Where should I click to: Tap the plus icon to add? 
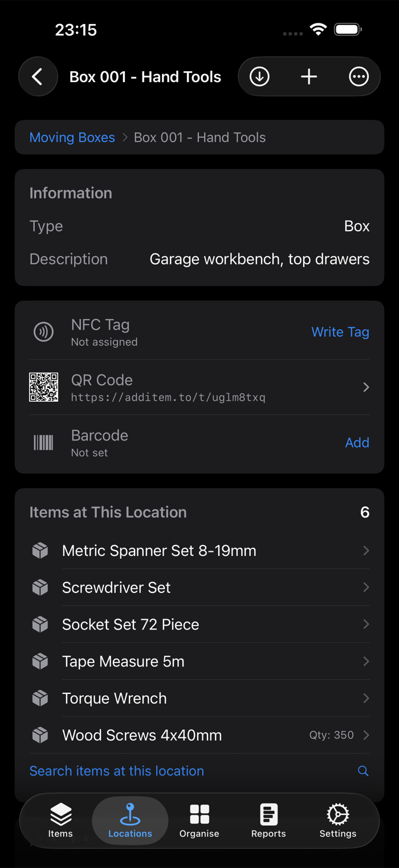pos(309,76)
